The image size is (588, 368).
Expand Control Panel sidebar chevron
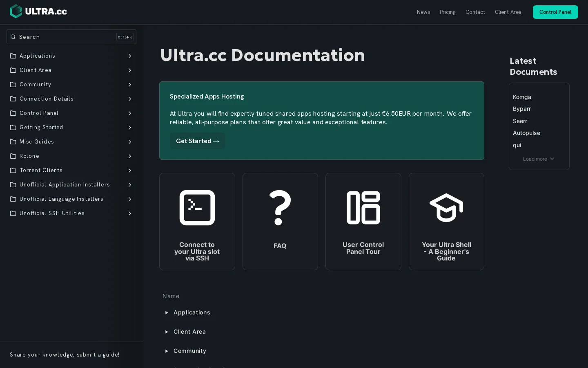(x=130, y=113)
